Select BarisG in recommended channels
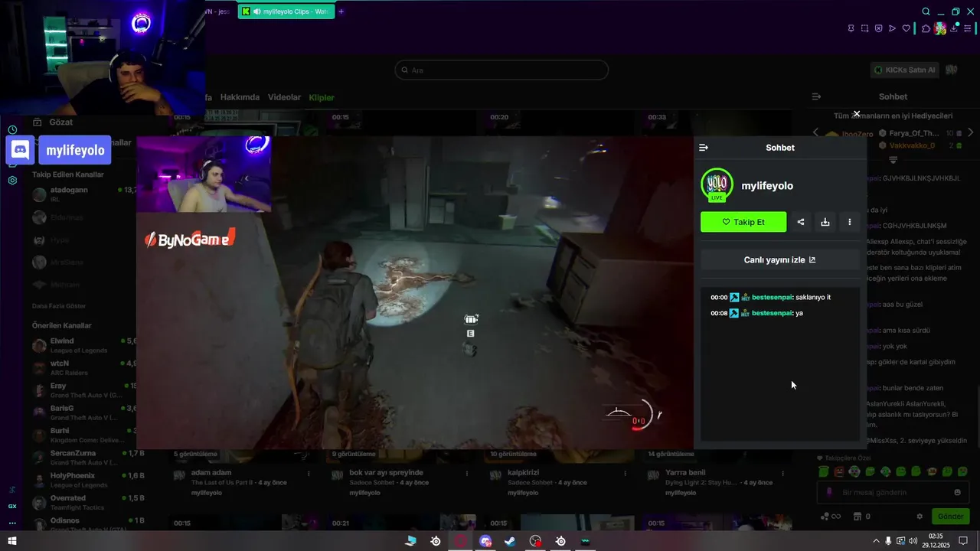 84,412
